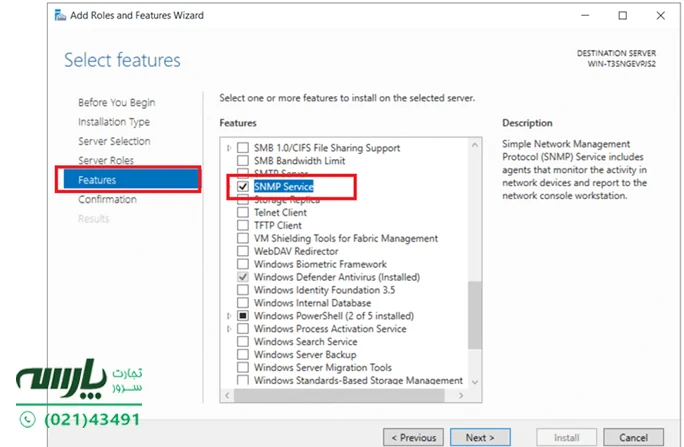Open the Confirmation step
The image size is (684, 447).
(x=107, y=199)
